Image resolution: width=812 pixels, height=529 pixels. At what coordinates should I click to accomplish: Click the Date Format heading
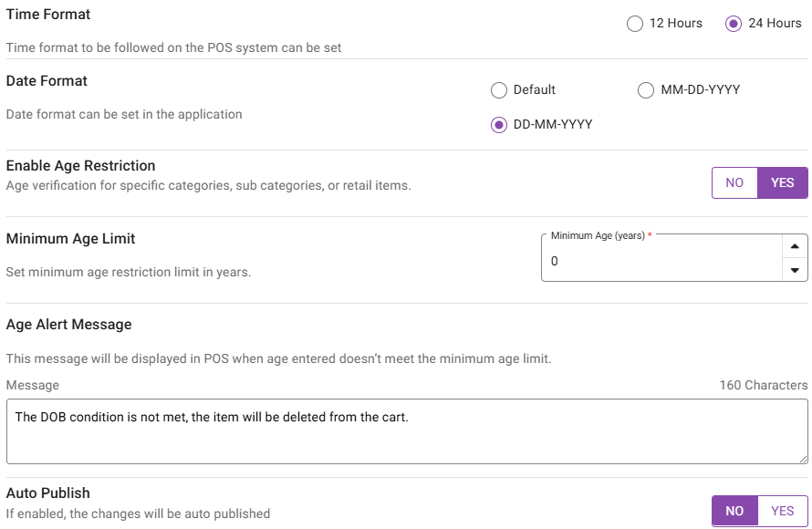tap(47, 81)
